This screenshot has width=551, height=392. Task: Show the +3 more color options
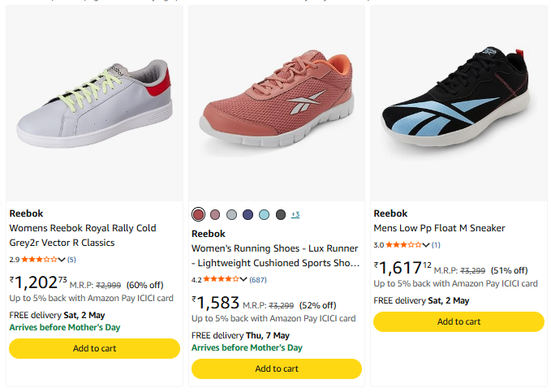click(295, 214)
